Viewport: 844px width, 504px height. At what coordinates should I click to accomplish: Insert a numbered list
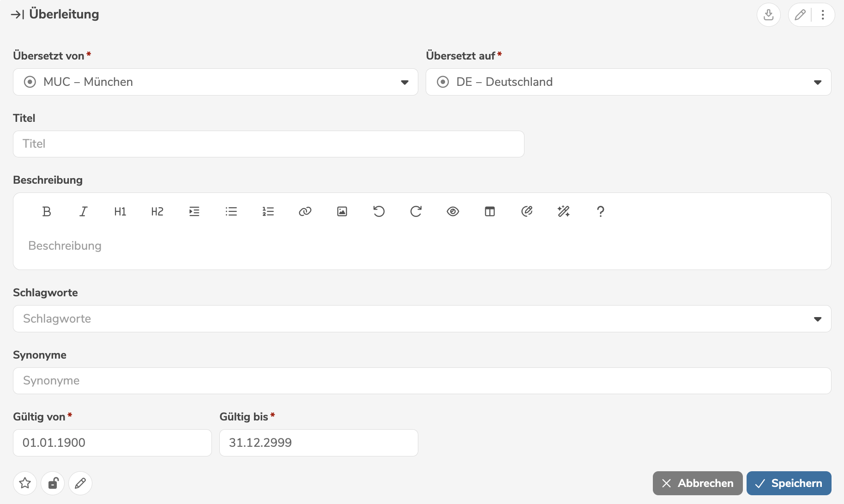(268, 211)
